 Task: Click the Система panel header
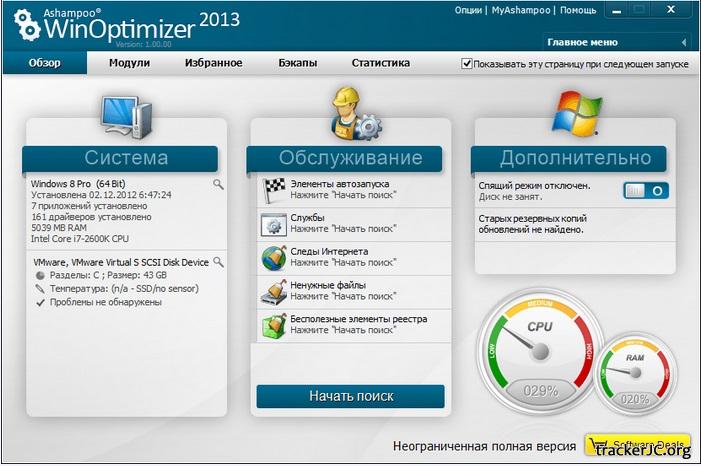click(x=120, y=158)
